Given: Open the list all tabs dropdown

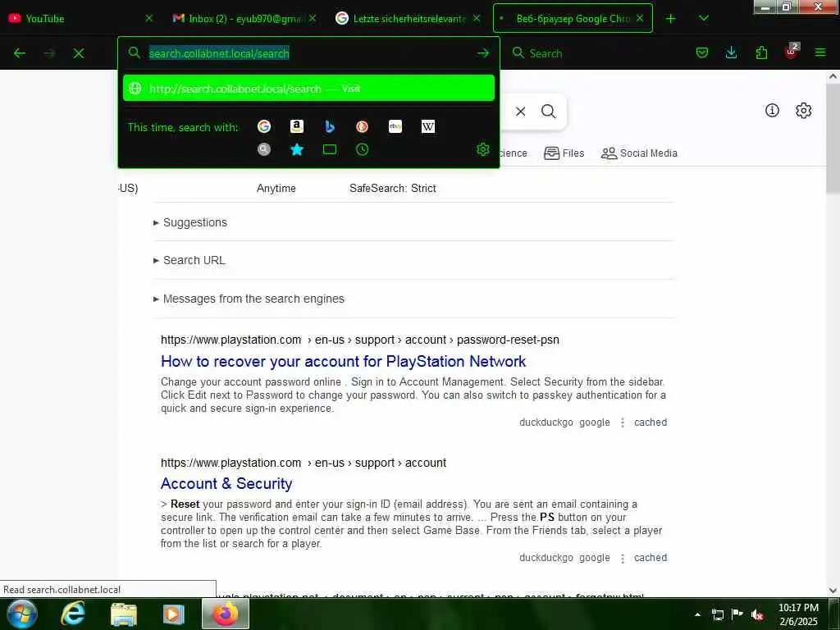Looking at the screenshot, I should (x=704, y=18).
